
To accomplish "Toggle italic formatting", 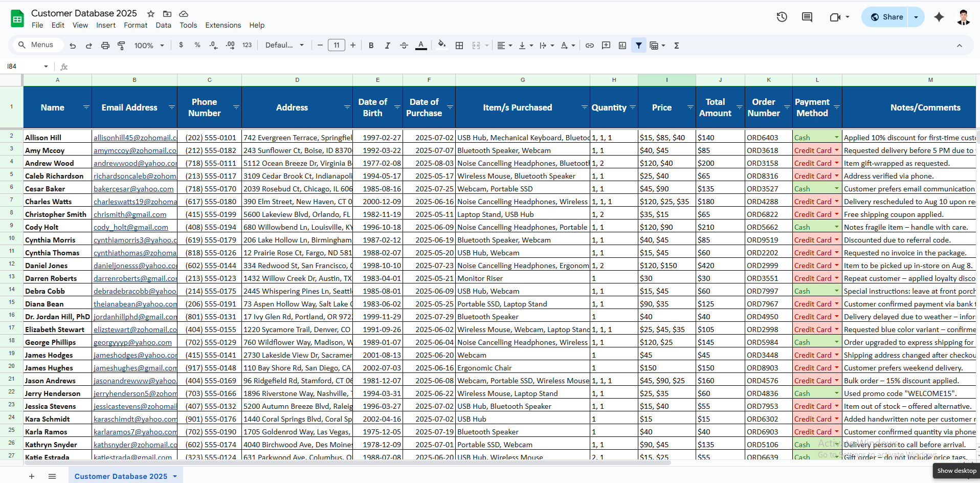I will 388,45.
